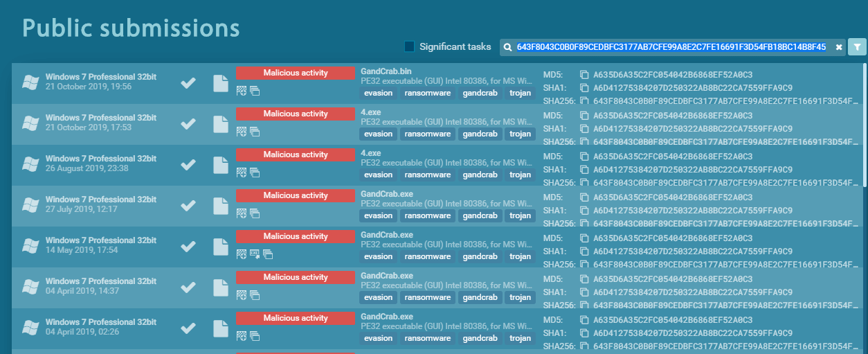Screen dimensions: 868x354
Task: Select gandcrab tag in 04 April 14:37 row
Action: click(480, 298)
